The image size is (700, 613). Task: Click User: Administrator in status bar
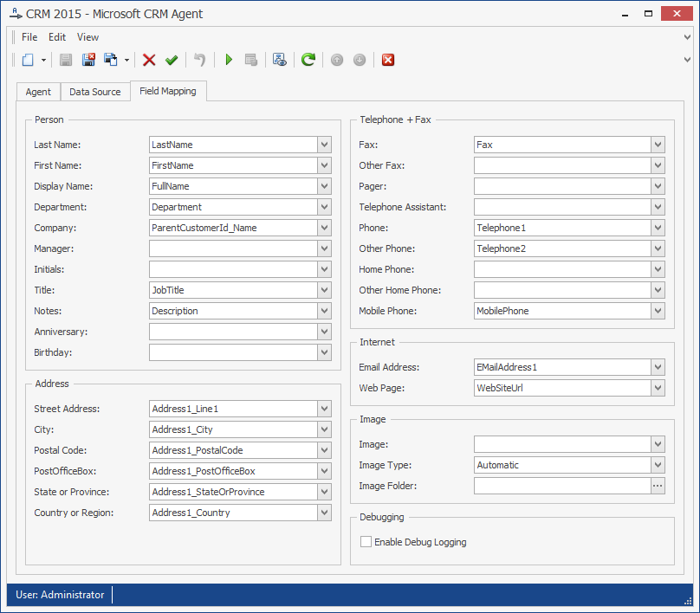60,595
